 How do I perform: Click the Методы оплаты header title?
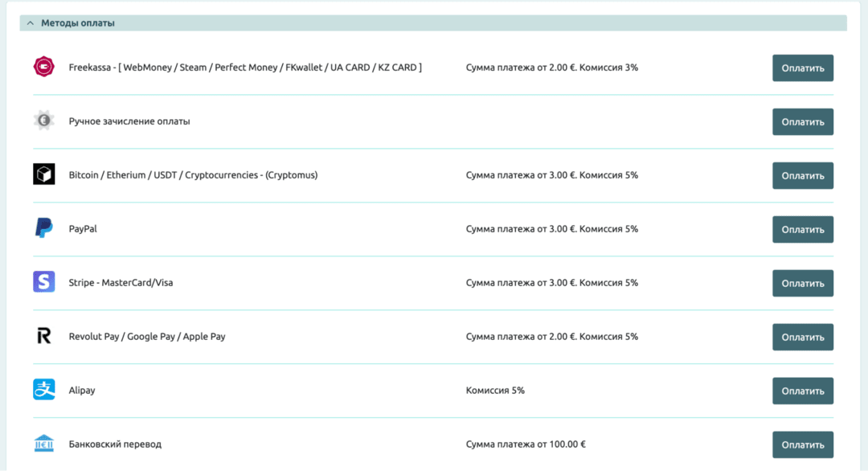[x=78, y=23]
